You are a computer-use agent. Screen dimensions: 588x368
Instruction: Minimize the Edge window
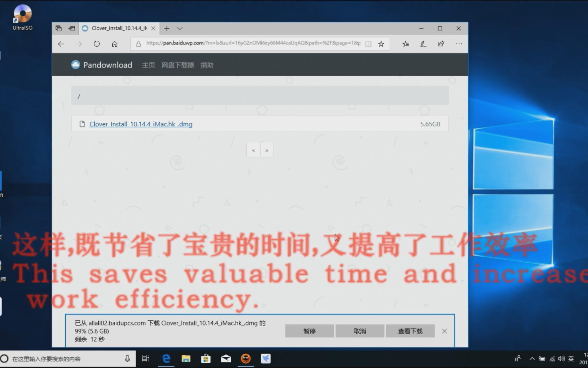(421, 28)
